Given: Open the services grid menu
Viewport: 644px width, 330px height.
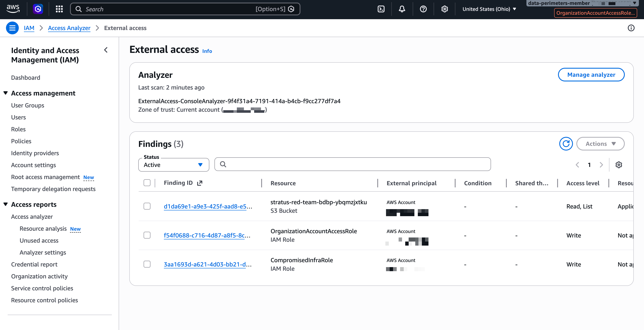Looking at the screenshot, I should [x=59, y=9].
